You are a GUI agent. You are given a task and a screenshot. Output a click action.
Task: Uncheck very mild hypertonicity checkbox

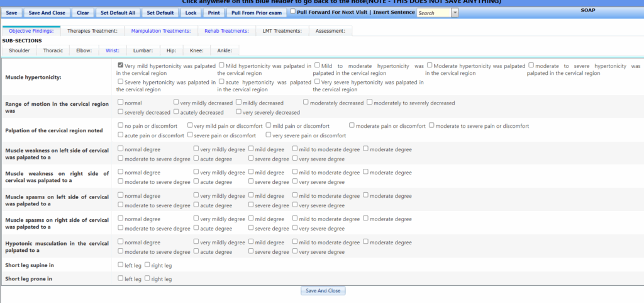tap(121, 65)
